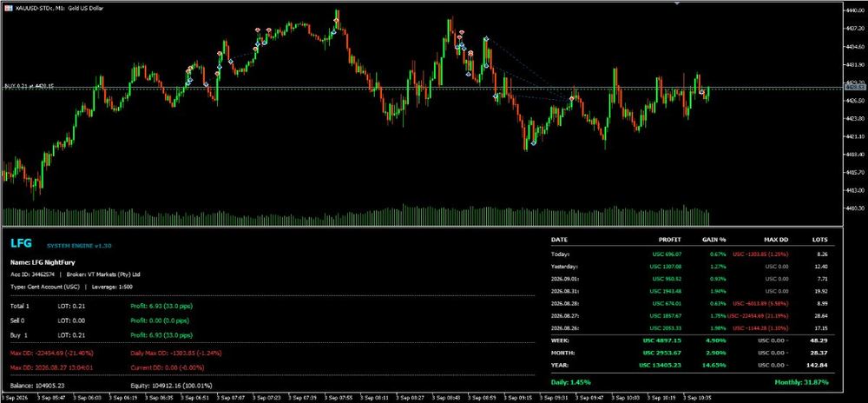The image size is (868, 403).
Task: Click Profit: 6.93 in the Buy row
Action: [161, 335]
